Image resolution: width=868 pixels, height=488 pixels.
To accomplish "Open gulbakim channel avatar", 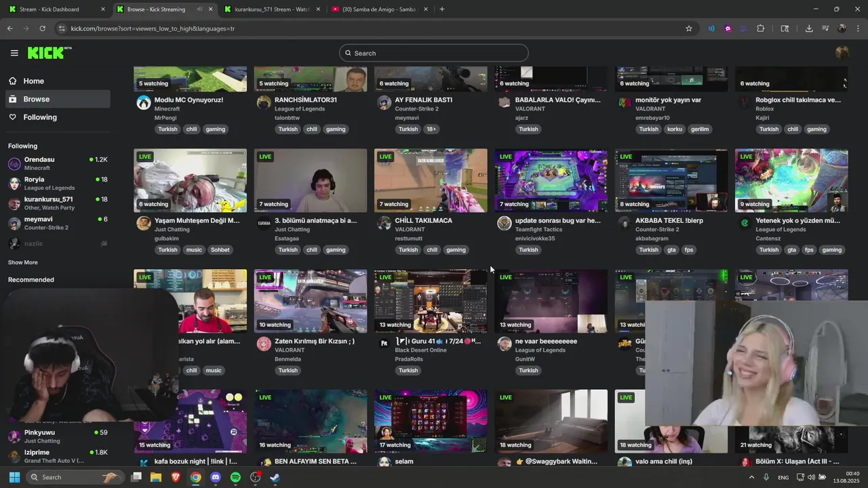I will point(144,223).
